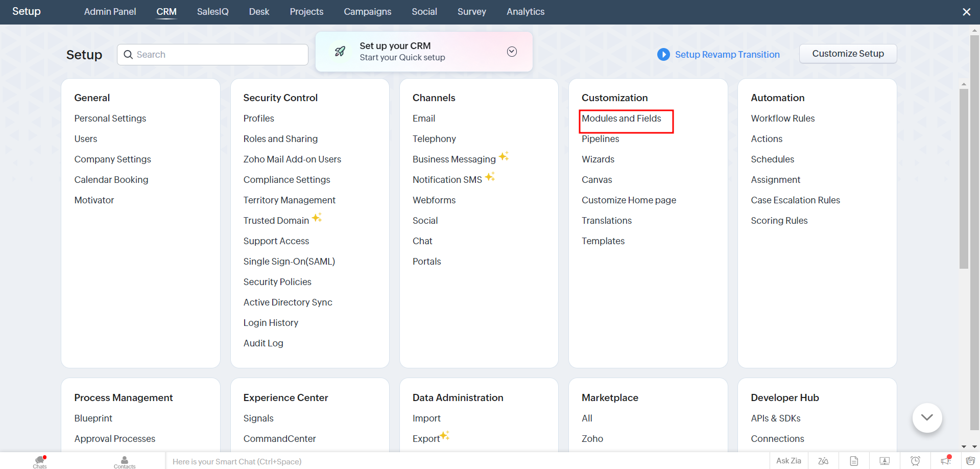Image resolution: width=980 pixels, height=469 pixels.
Task: Open Portals under Channels
Action: (427, 262)
